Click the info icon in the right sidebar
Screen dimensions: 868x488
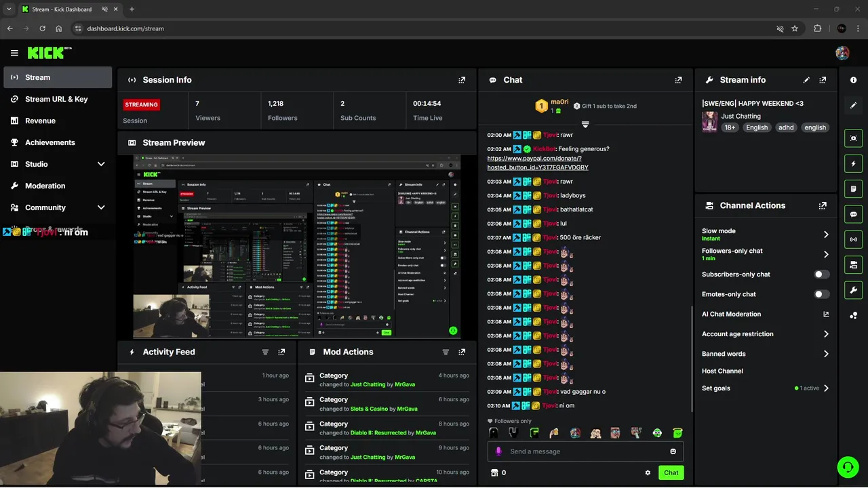pyautogui.click(x=853, y=80)
